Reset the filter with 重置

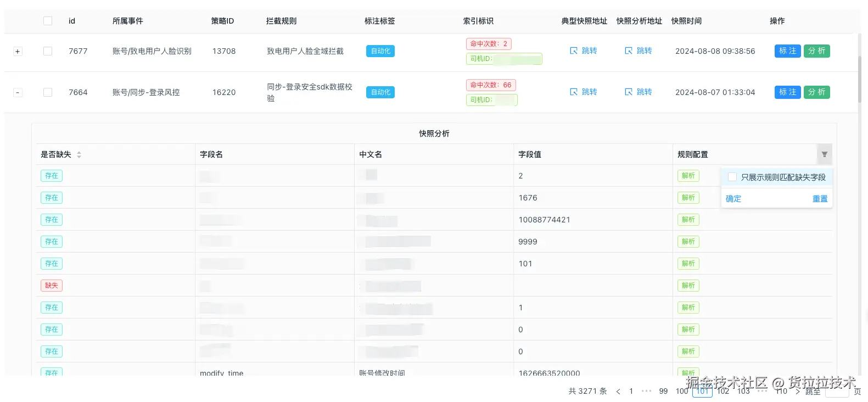coord(820,199)
